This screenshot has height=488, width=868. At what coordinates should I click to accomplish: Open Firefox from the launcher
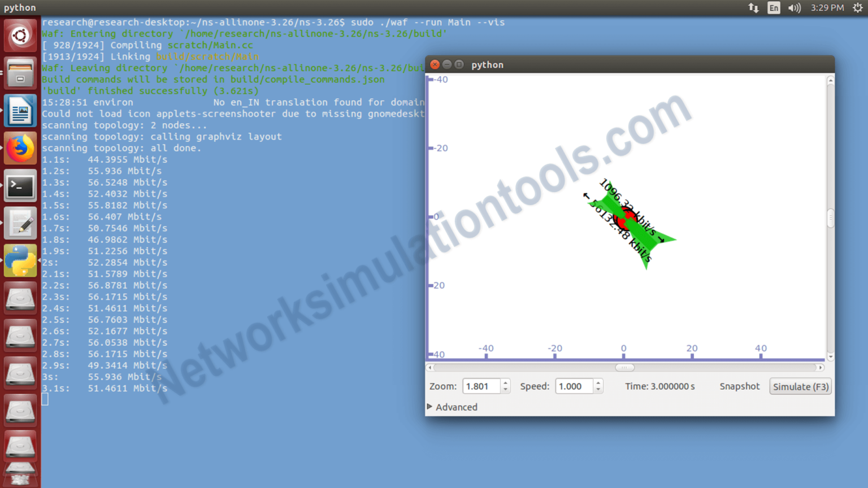[20, 148]
